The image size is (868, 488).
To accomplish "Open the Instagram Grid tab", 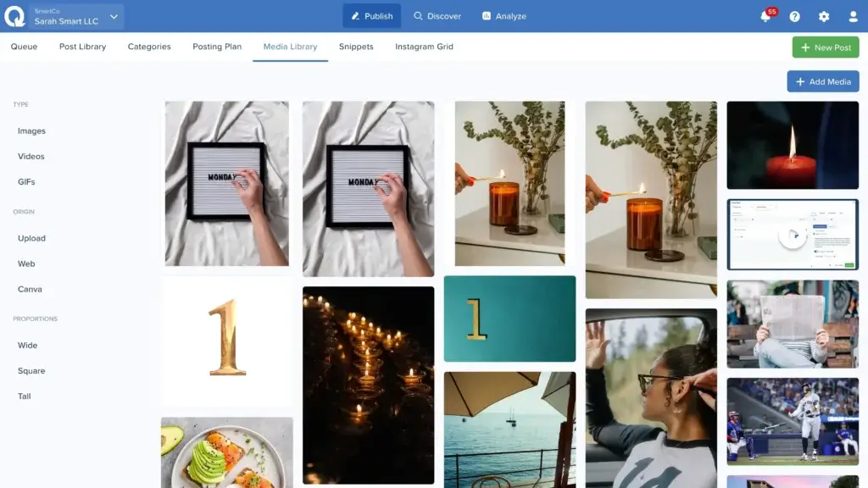I will (424, 47).
